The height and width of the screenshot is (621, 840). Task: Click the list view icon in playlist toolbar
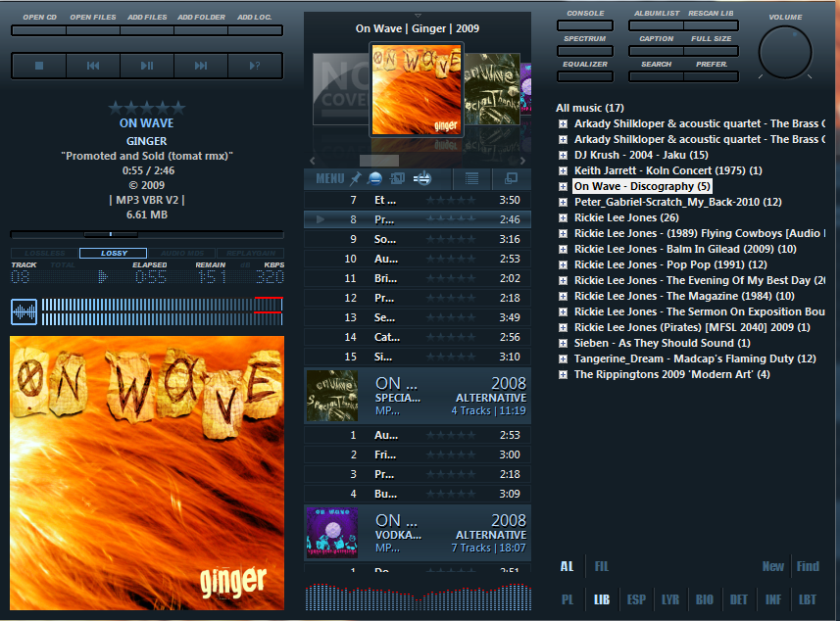click(472, 179)
